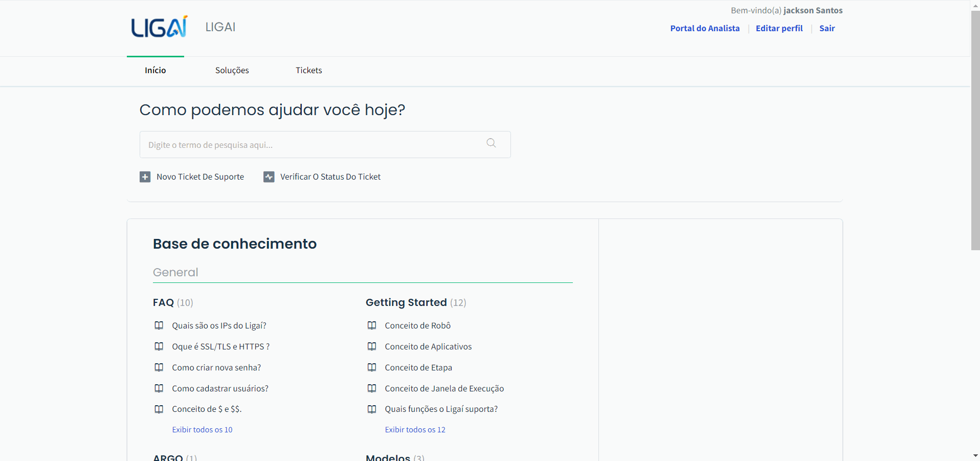Click the page vertical scrollbar thumb

point(975,130)
